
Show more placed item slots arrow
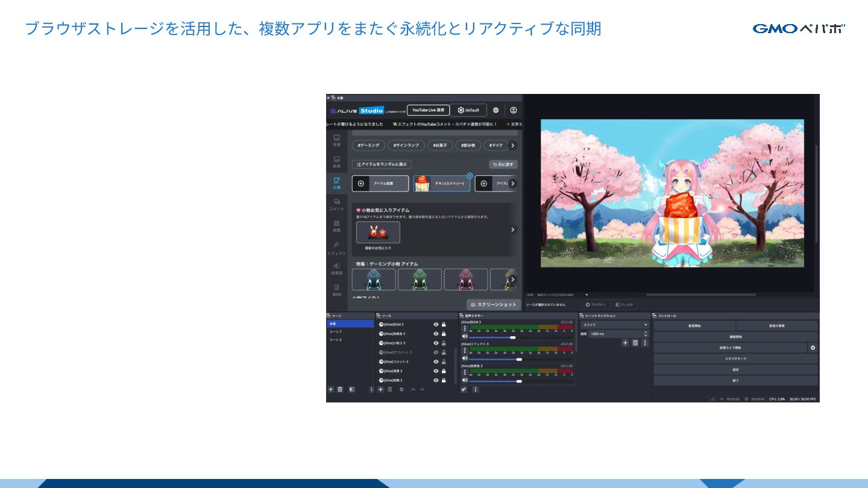tap(512, 183)
